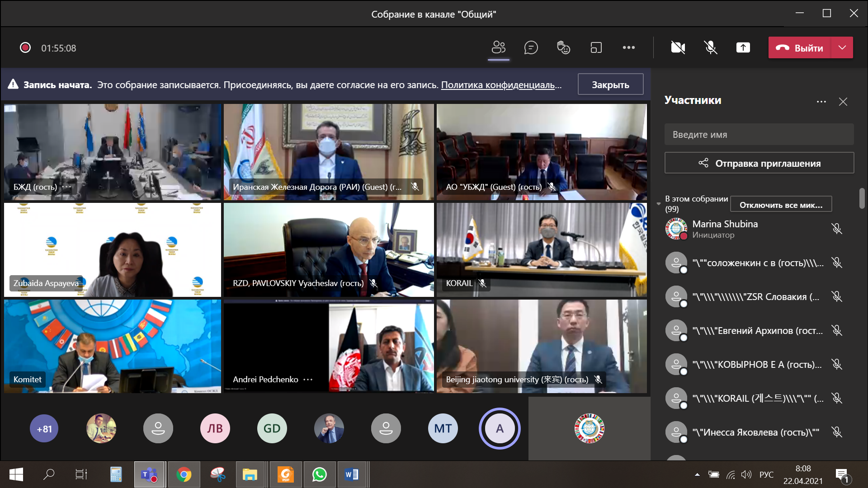
Task: Toggle mic icon for KORAIL participant row
Action: (x=837, y=398)
